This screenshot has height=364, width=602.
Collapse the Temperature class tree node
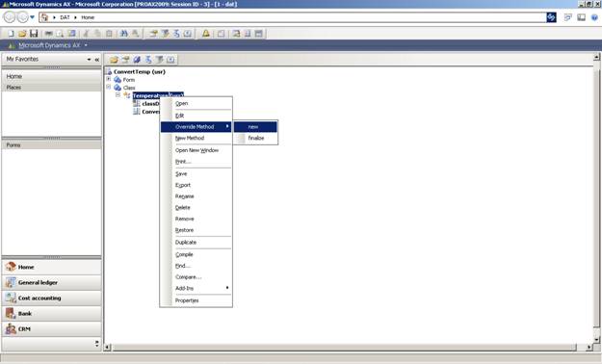tap(118, 94)
